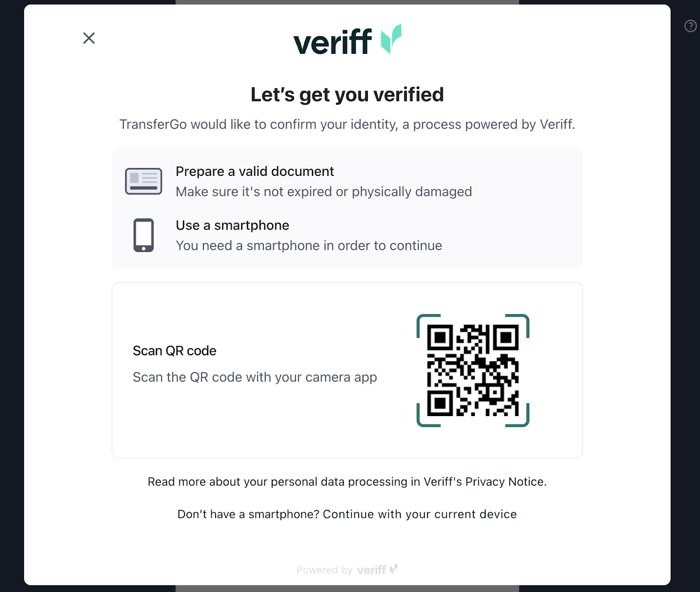Click the Veriff logo at top
The height and width of the screenshot is (592, 700).
coord(347,40)
